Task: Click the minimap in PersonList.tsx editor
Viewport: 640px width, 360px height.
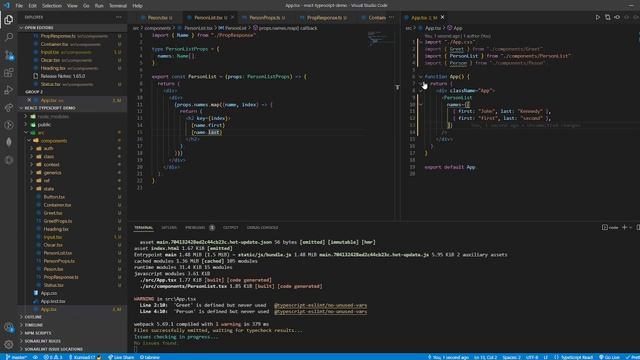Action: click(x=380, y=38)
